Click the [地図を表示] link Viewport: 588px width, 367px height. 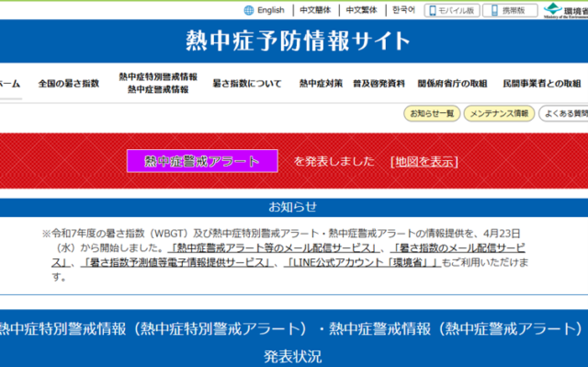pos(424,162)
